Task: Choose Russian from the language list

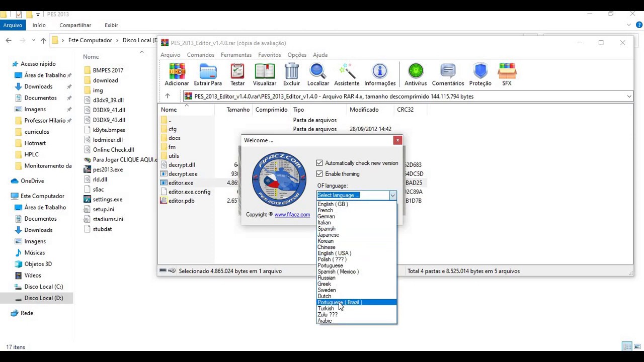Action: click(357, 278)
